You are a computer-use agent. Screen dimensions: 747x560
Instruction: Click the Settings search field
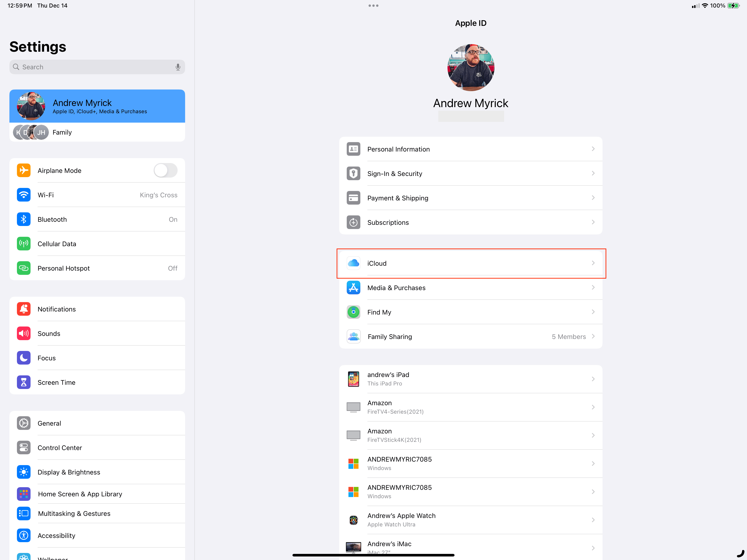pyautogui.click(x=97, y=67)
